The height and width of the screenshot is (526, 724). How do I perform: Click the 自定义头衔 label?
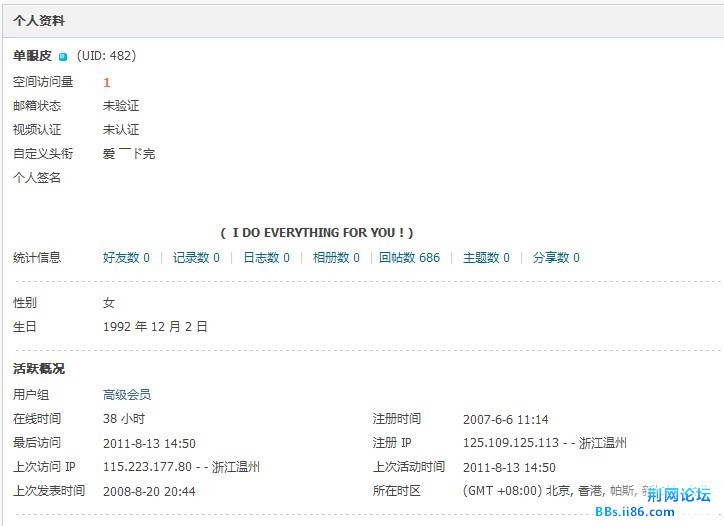(x=43, y=153)
